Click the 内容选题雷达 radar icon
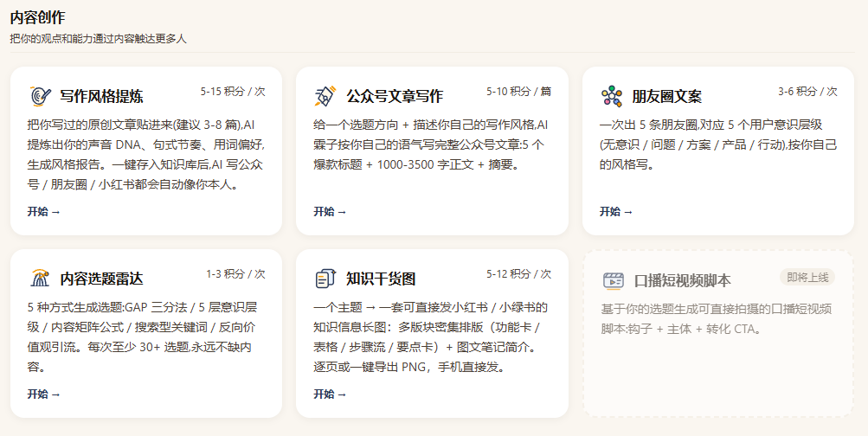This screenshot has width=868, height=436. pos(40,279)
